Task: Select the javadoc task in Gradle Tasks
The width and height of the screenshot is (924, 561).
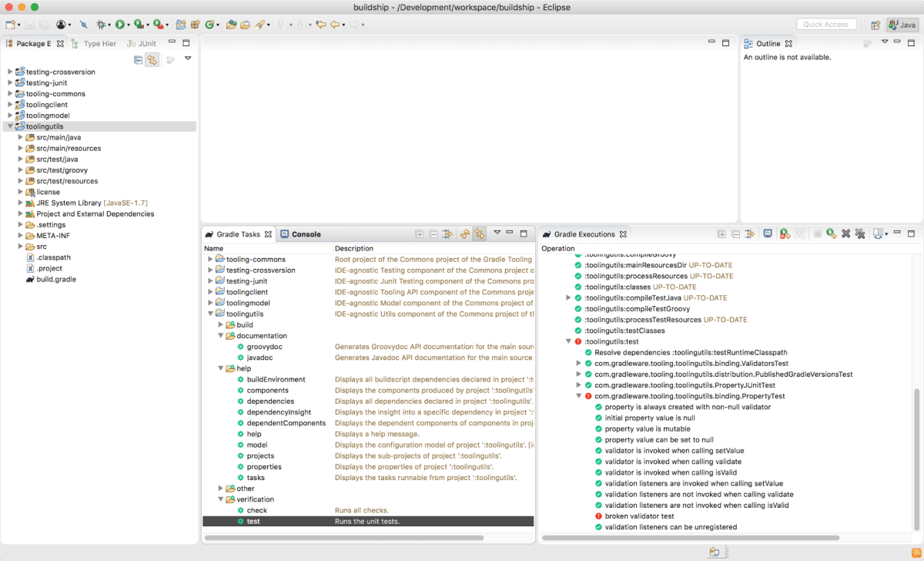Action: click(x=259, y=358)
